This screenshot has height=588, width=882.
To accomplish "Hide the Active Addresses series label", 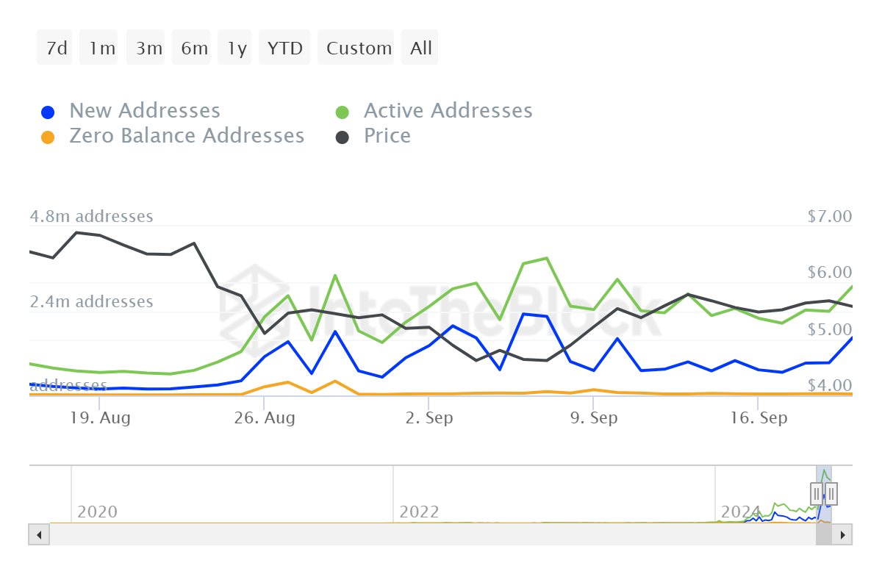I will coord(448,111).
